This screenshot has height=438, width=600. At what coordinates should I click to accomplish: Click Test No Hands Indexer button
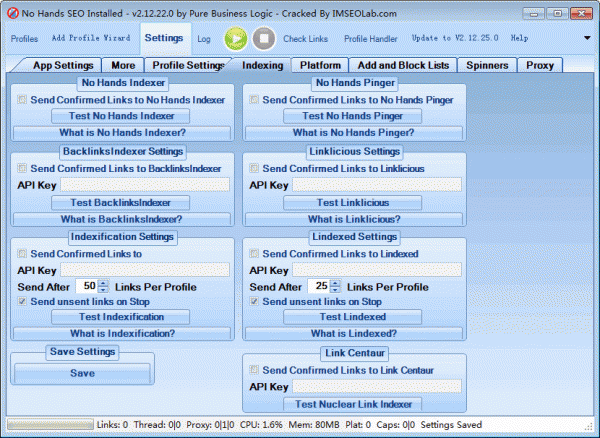121,116
